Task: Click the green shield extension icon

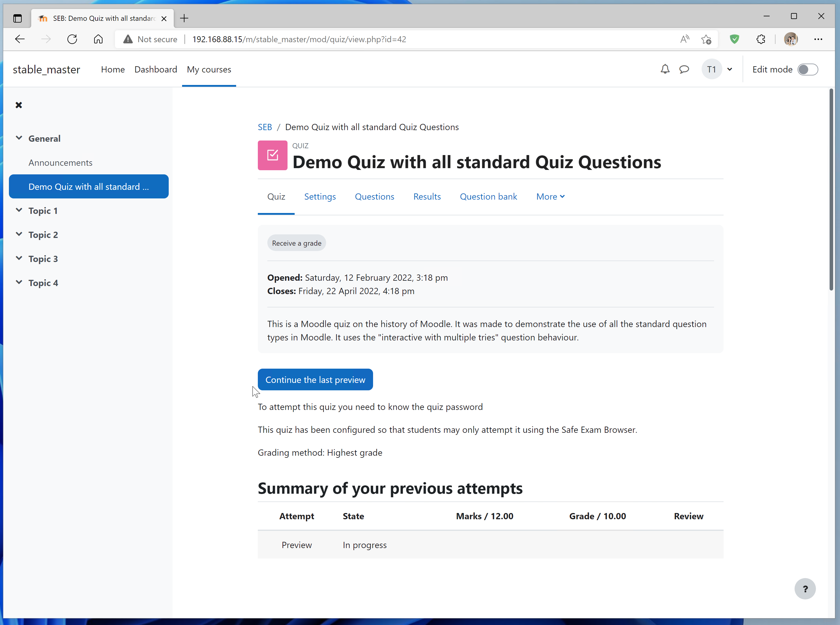Action: (735, 39)
